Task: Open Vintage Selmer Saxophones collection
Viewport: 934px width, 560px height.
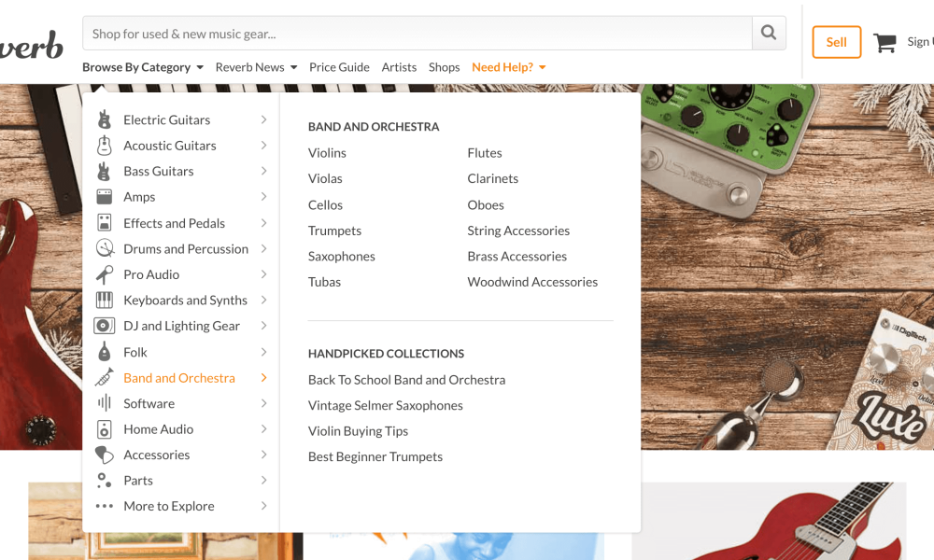Action: [386, 405]
